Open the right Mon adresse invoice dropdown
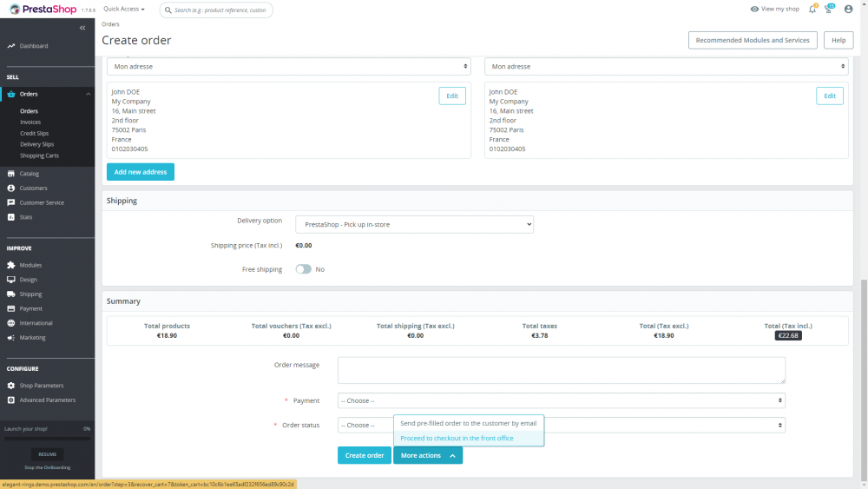868x489 pixels. point(666,67)
